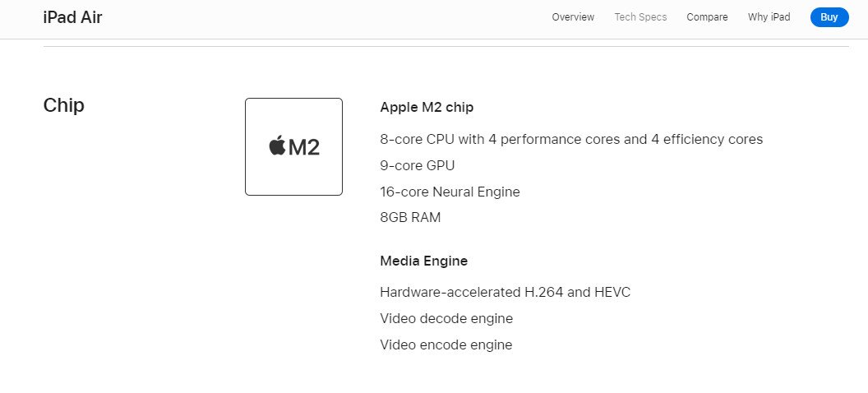Click the 8-core CPU spec line
The height and width of the screenshot is (393, 868).
[571, 139]
